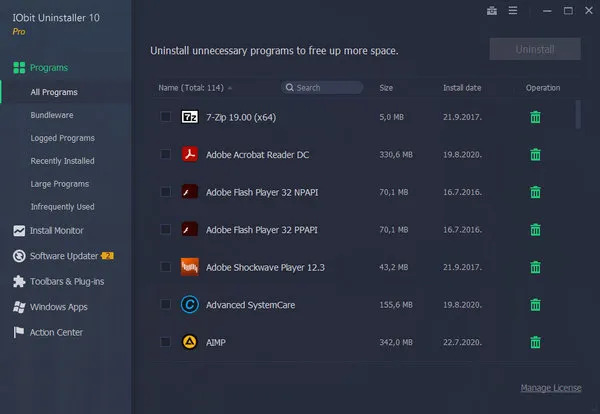Click sort arrow next to Name (Total: 114)

pos(230,88)
